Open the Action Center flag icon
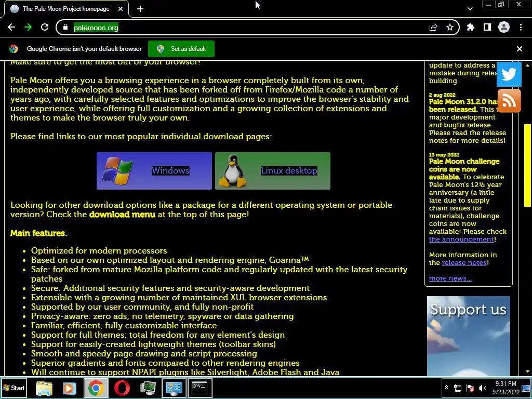The height and width of the screenshot is (399, 532). pyautogui.click(x=470, y=388)
